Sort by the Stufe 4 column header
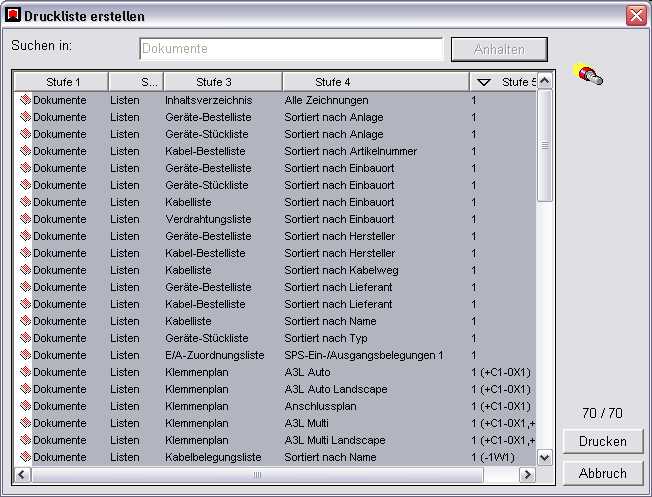652x497 pixels. (x=376, y=82)
